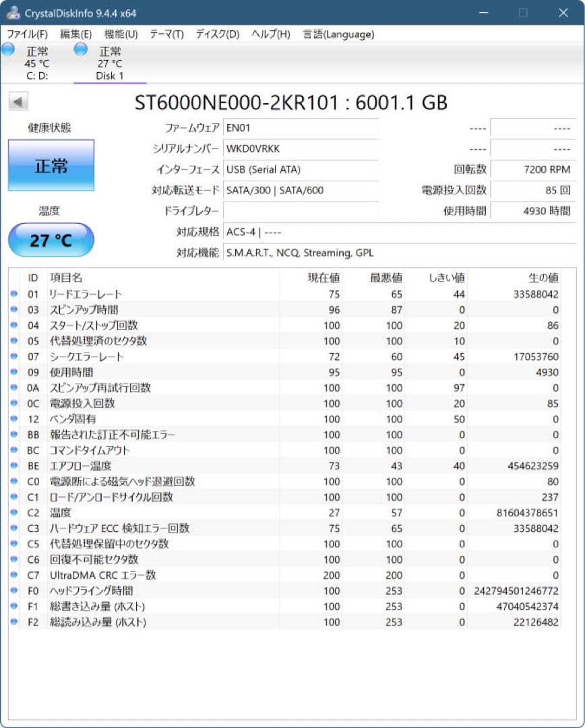585x728 pixels.
Task: Click the 27°C temperature indicator button
Action: (x=51, y=240)
